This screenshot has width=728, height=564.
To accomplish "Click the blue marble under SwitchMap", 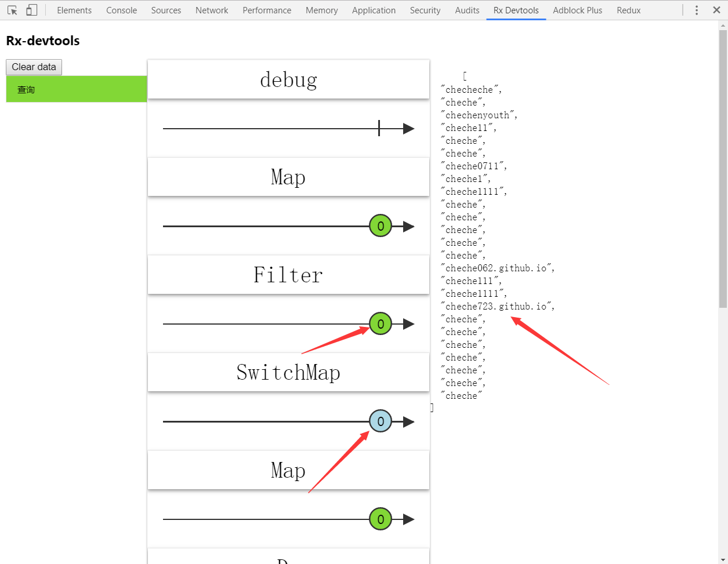I will [381, 421].
